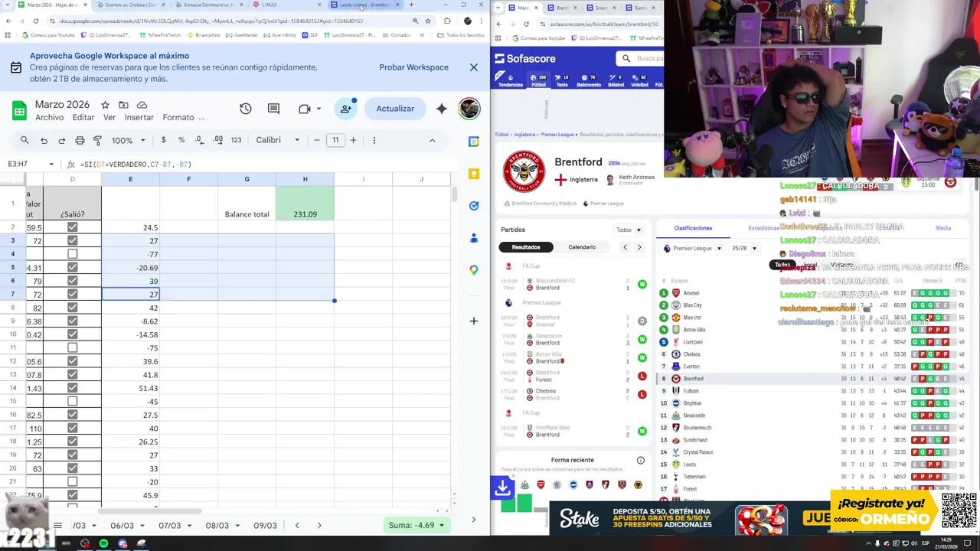Viewport: 980px width, 551px height.
Task: Apply percent format icon
Action: (181, 140)
